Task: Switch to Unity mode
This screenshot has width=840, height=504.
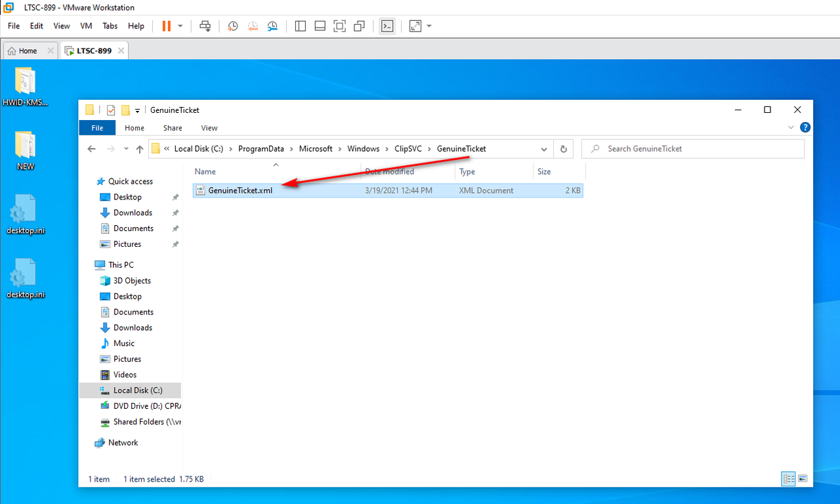Action: pyautogui.click(x=359, y=26)
